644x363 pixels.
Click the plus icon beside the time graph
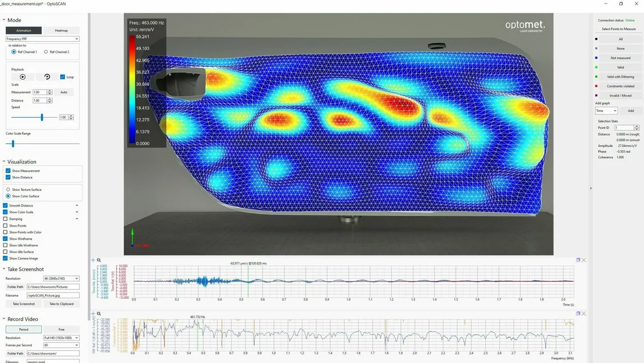(93, 260)
